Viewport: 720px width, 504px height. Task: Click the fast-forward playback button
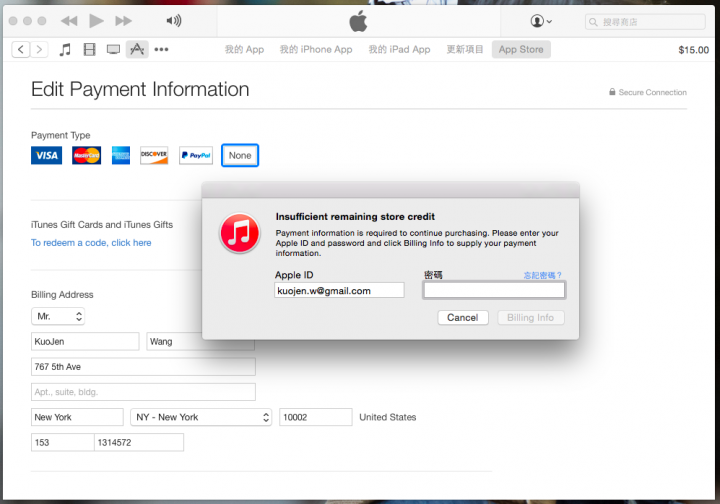coord(123,21)
